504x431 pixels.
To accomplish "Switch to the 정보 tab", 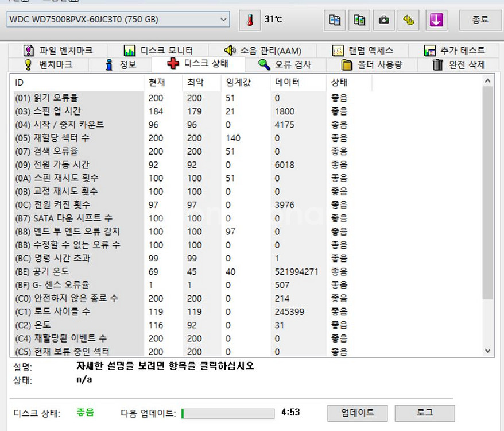I will pyautogui.click(x=121, y=64).
